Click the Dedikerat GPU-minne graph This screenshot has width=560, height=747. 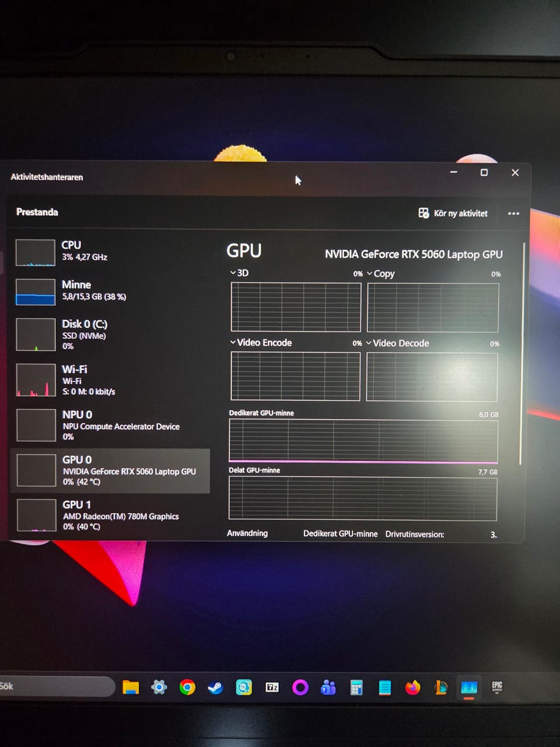[363, 441]
